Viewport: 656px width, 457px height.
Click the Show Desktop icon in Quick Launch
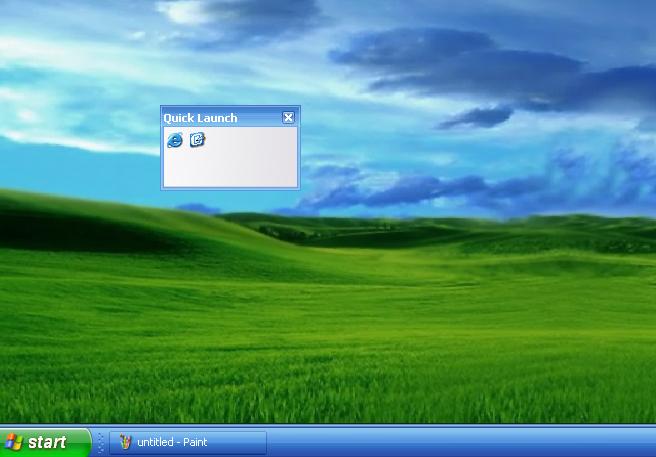tap(197, 140)
